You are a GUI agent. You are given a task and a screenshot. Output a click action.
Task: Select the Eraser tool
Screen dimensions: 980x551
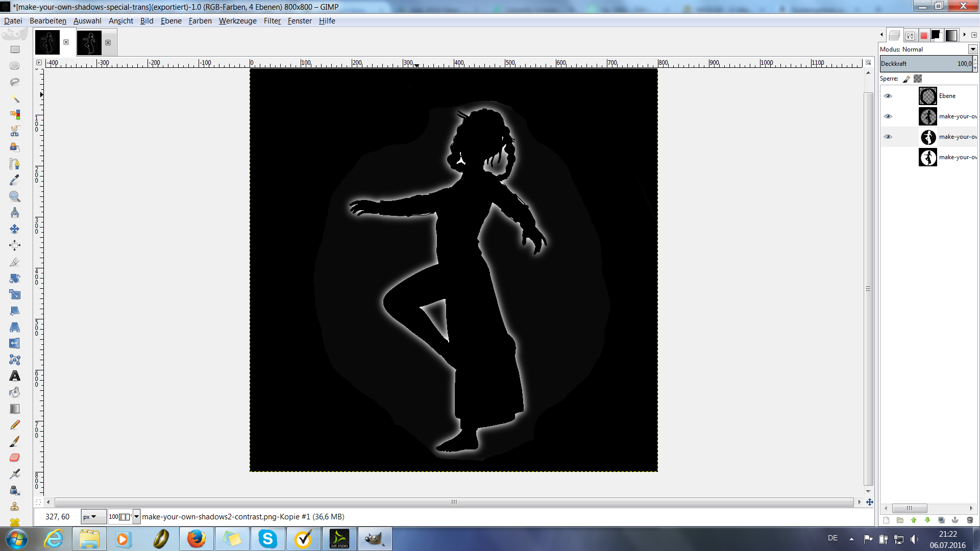tap(15, 458)
